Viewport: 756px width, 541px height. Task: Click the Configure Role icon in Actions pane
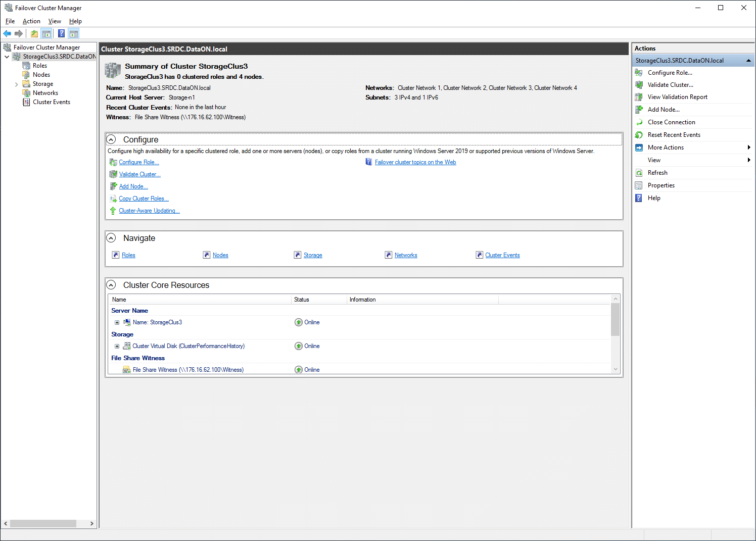click(x=639, y=73)
